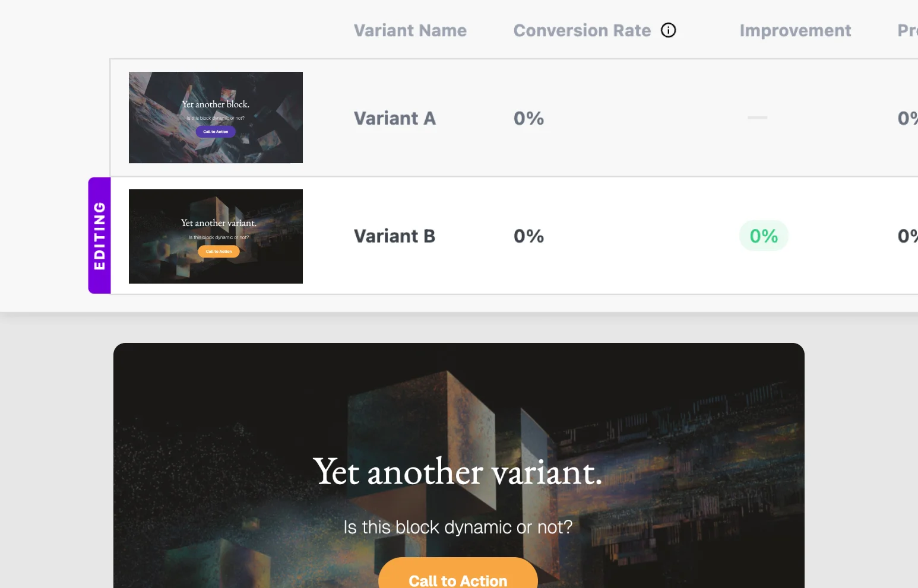This screenshot has width=918, height=588.
Task: Select the Variant B name
Action: (394, 236)
